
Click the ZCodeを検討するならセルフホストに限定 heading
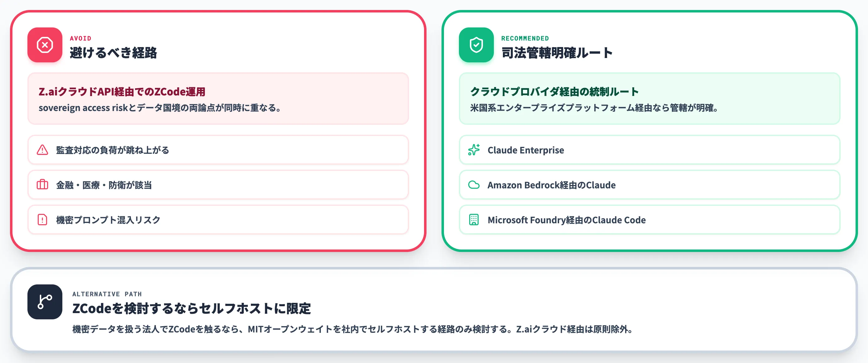tap(191, 308)
